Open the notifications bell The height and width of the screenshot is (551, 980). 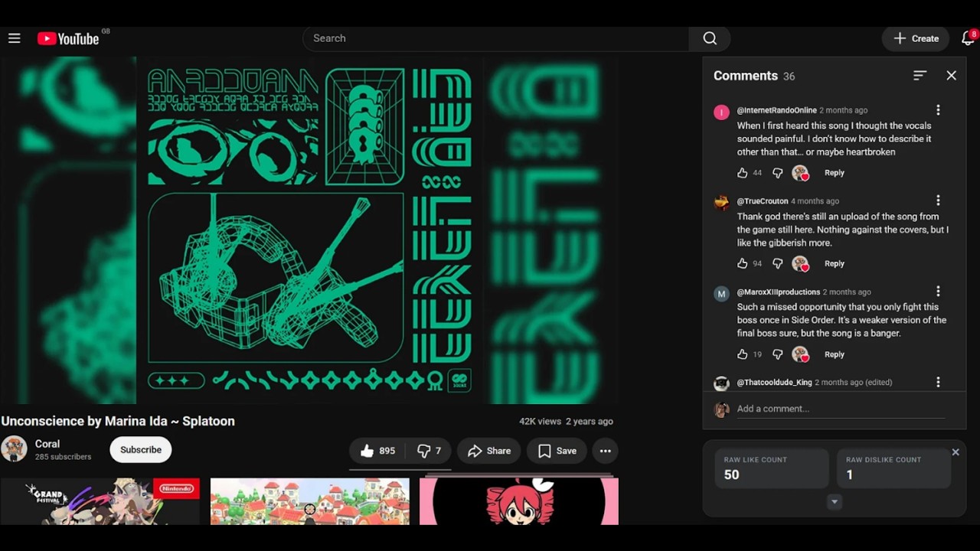point(968,38)
